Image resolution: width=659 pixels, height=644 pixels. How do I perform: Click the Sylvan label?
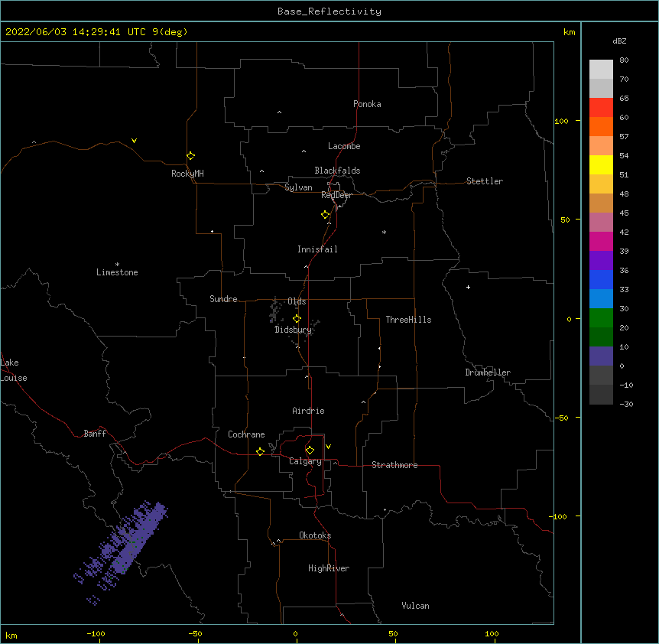(x=298, y=187)
